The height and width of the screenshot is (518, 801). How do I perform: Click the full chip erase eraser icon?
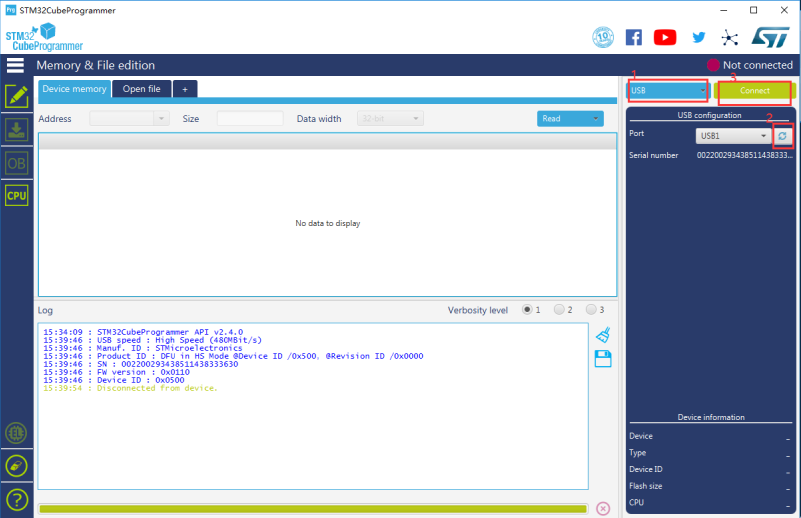(x=16, y=466)
